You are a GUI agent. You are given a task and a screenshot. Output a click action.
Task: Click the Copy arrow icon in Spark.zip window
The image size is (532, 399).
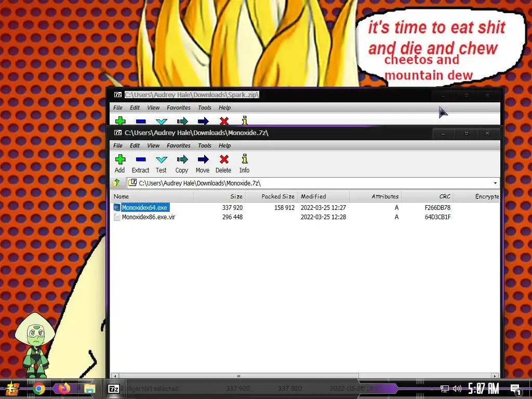[x=182, y=121]
